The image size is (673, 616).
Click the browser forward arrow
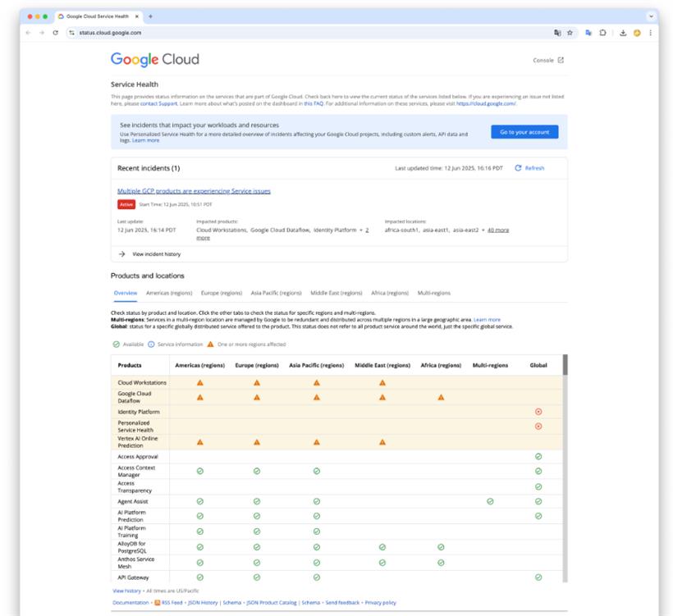tap(42, 33)
